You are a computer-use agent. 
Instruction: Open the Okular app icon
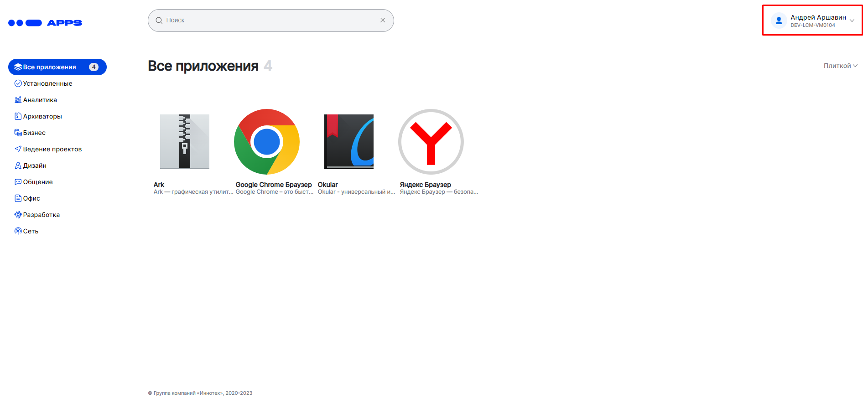(x=349, y=142)
